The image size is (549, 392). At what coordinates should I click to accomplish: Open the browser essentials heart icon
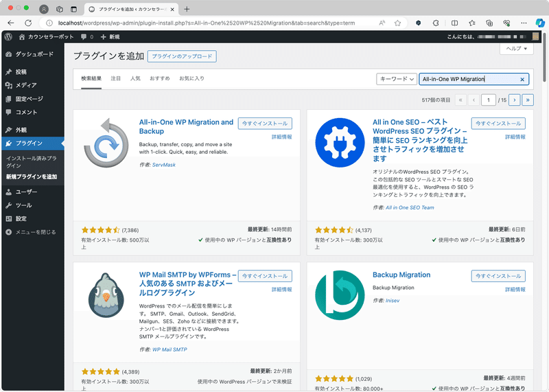pos(506,23)
